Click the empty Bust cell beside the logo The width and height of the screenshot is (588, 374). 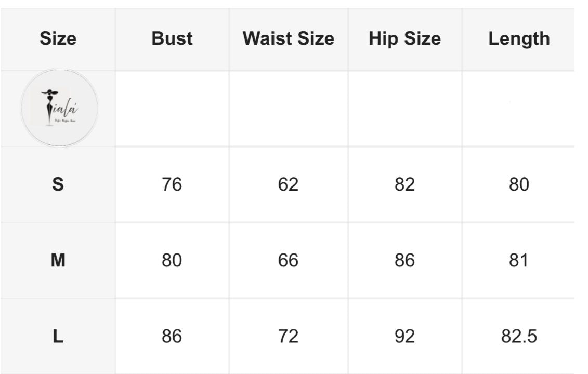coord(172,109)
